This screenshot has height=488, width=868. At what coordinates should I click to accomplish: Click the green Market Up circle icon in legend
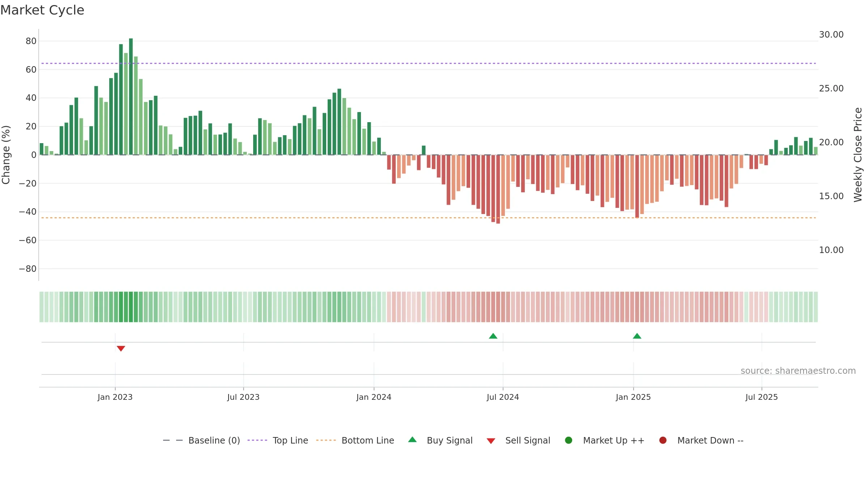[x=569, y=440]
